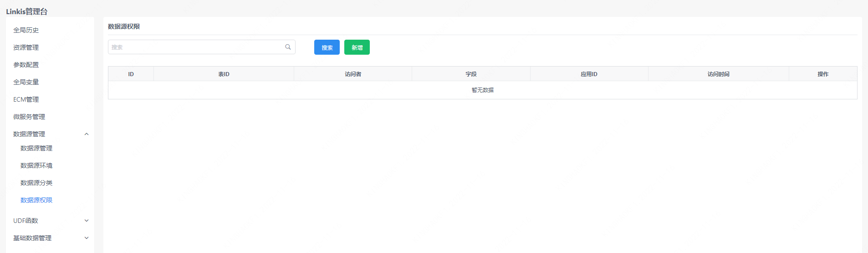Expand the 基础数据管理 menu chevron

[x=87, y=238]
